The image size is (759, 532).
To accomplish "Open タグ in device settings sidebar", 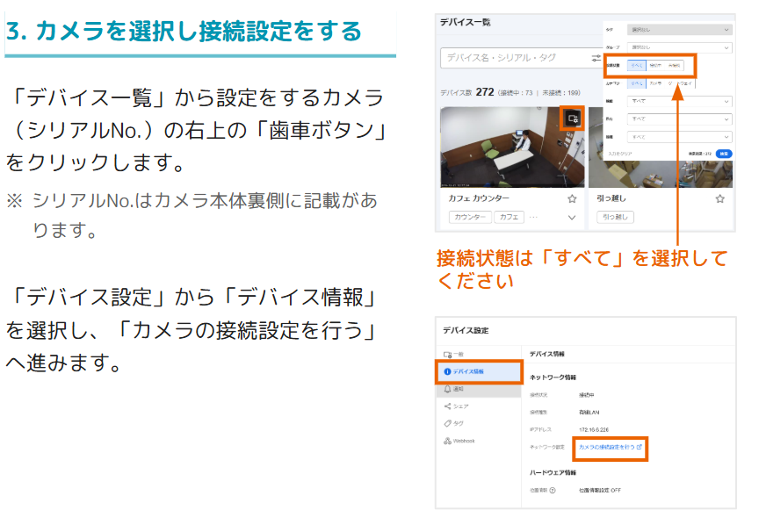I will pos(478,424).
